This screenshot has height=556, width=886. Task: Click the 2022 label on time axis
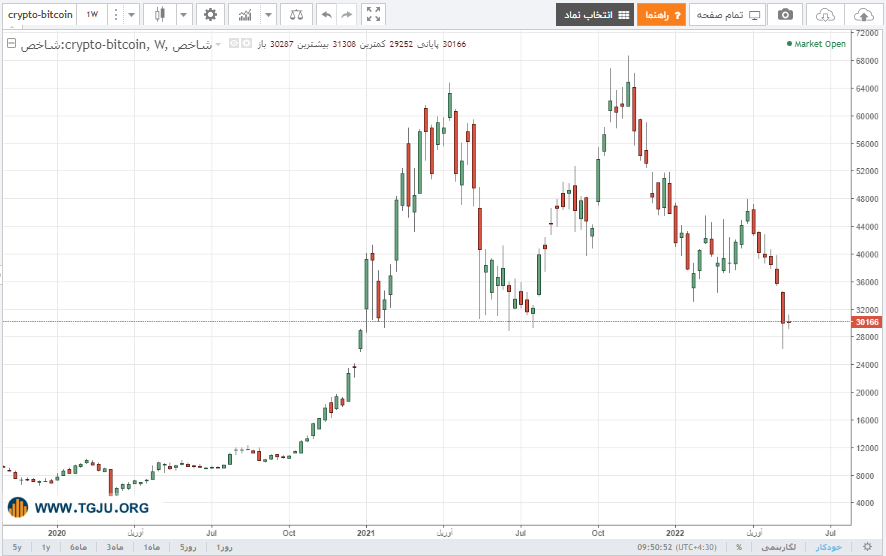(675, 533)
